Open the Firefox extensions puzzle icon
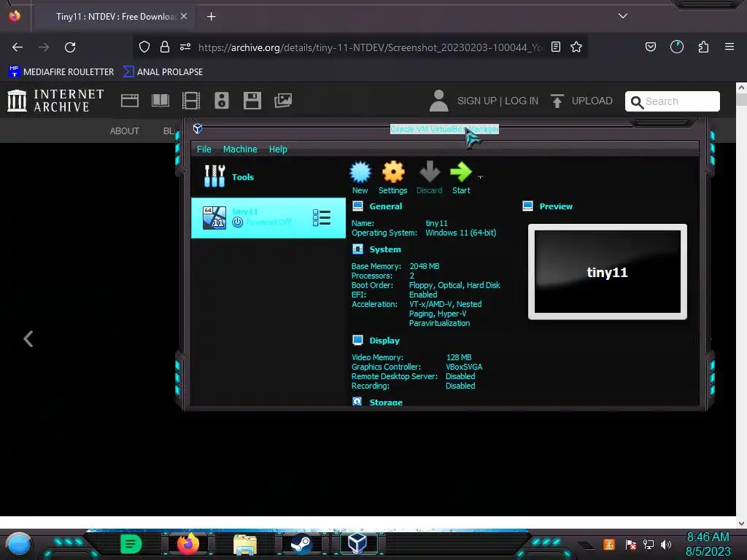This screenshot has height=560, width=747. [x=703, y=47]
